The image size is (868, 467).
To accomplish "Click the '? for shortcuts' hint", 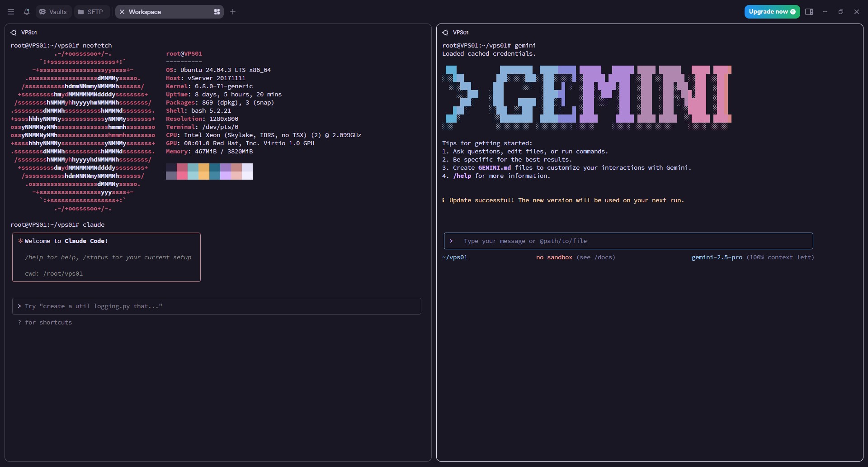I will pyautogui.click(x=45, y=322).
